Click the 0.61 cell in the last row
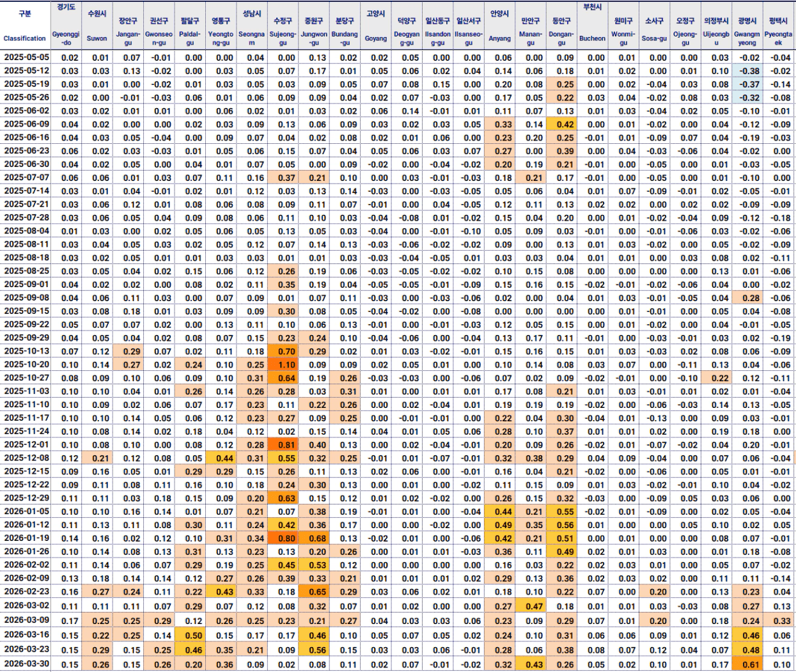 (749, 664)
